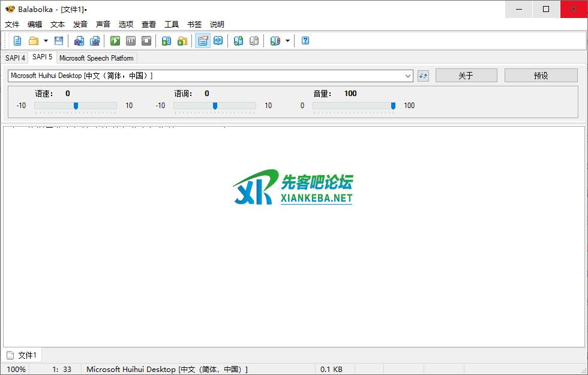Viewport: 588px width, 375px height.
Task: Open the 工具 menu
Action: [172, 25]
